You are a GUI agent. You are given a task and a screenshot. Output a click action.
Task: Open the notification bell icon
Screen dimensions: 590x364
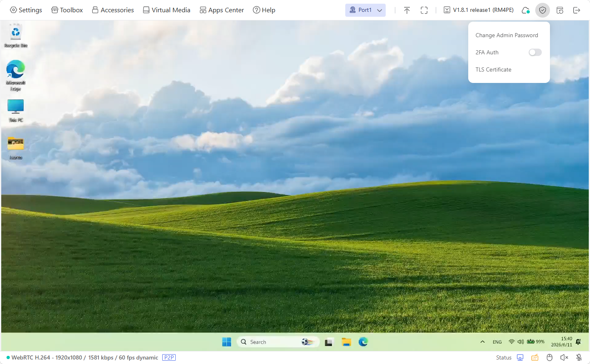pos(578,342)
